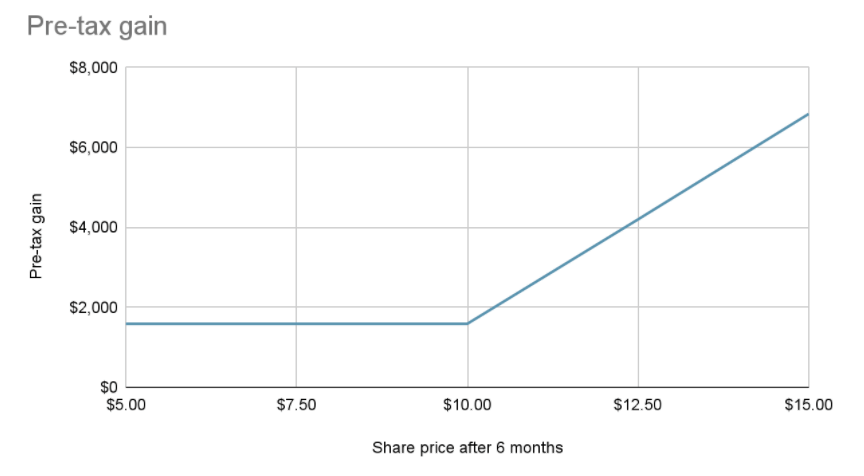Click the line's bend point above $10.00

(x=467, y=324)
